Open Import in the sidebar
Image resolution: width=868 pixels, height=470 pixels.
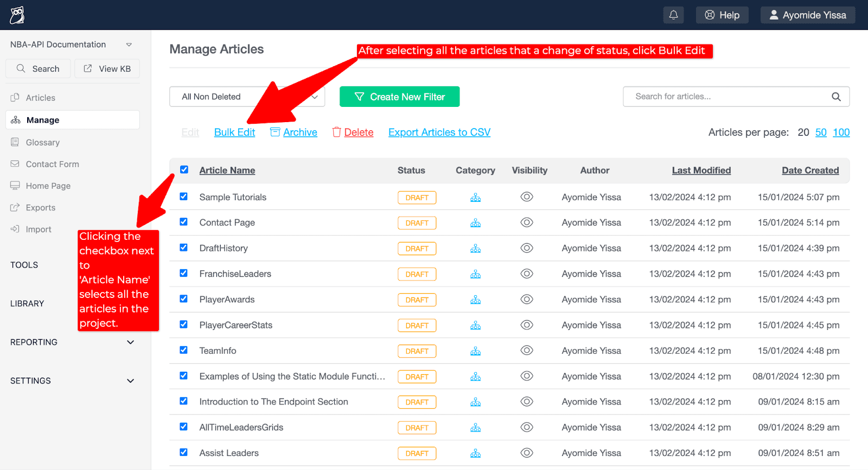pos(39,229)
